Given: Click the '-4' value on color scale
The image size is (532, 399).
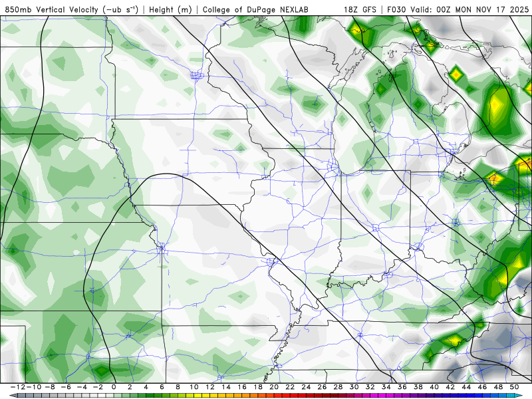Looking at the screenshot, I should click(x=82, y=387).
